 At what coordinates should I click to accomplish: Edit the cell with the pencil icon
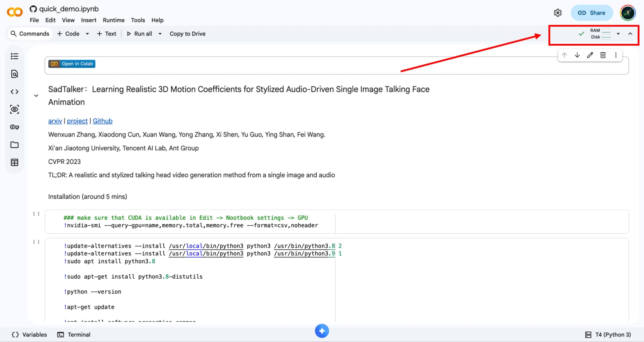pos(590,55)
